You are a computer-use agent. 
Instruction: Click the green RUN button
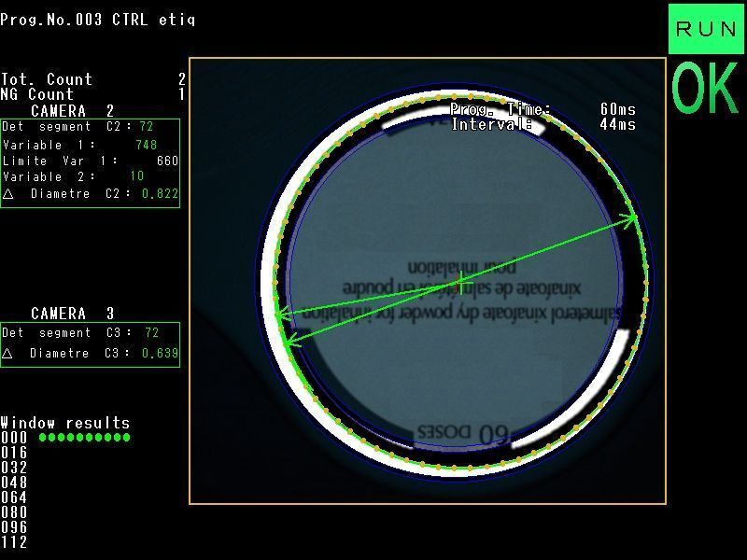pos(706,29)
